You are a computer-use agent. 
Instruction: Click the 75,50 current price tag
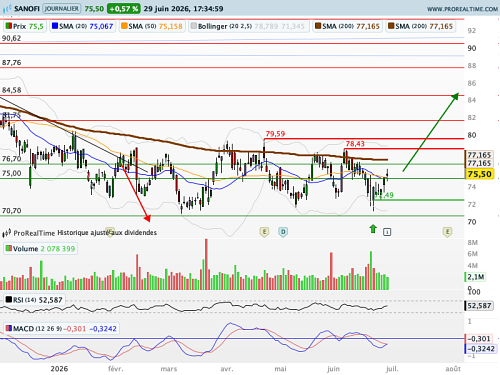tap(479, 174)
